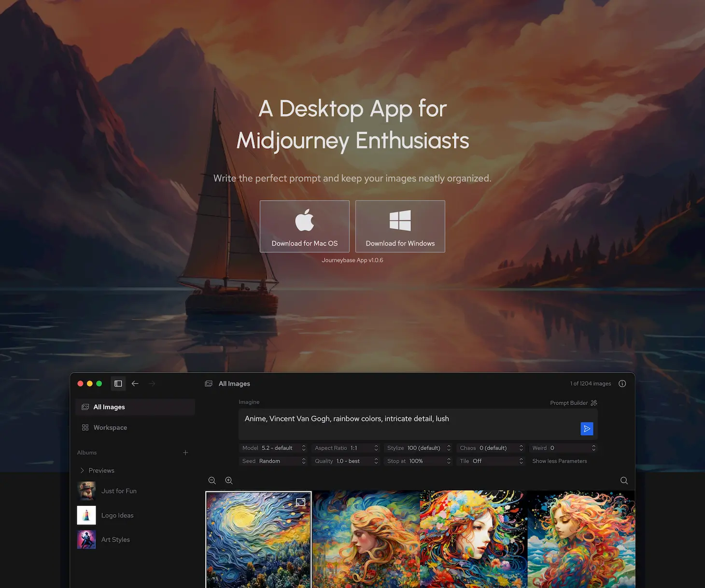Change the Aspect Ratio setting
This screenshot has height=588, width=705.
point(345,448)
